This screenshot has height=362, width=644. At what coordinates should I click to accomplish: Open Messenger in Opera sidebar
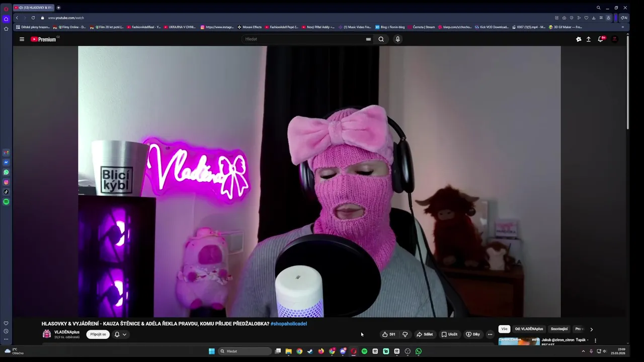tap(6, 162)
